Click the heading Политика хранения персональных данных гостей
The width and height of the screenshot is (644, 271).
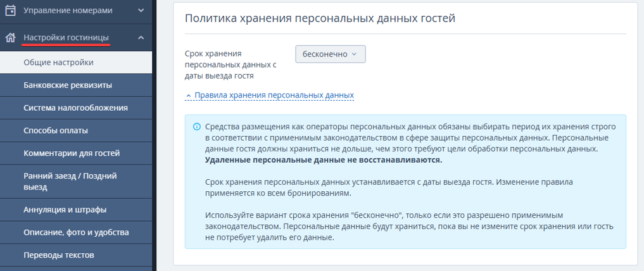(320, 18)
